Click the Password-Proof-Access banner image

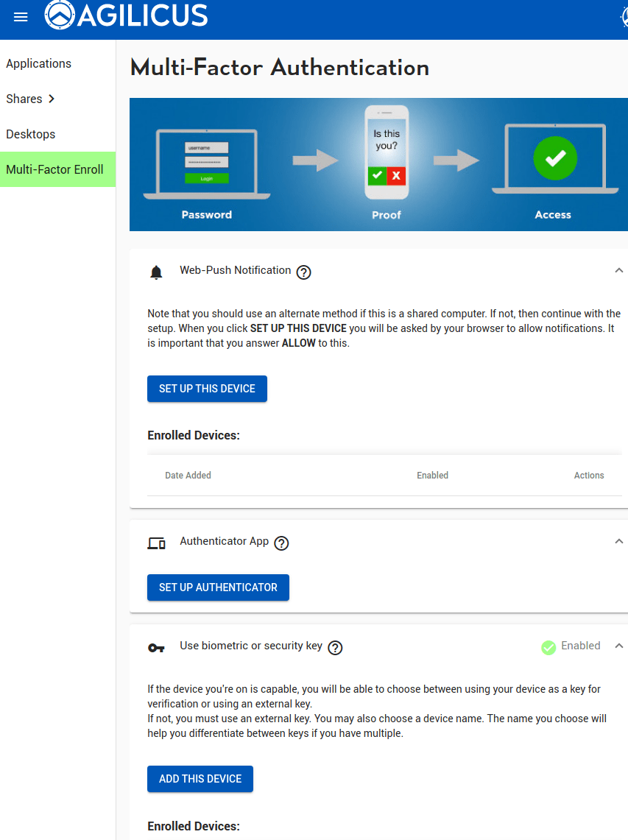pos(378,164)
